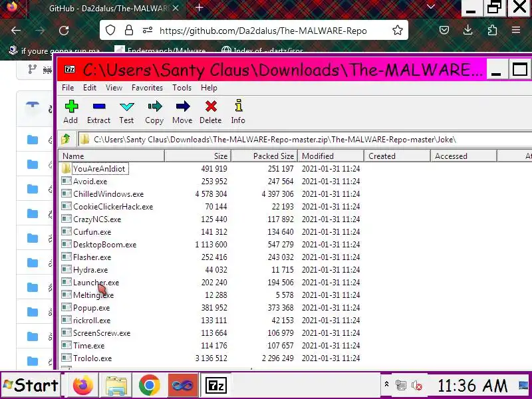The image size is (532, 399).
Task: Click the 7-Zip title bar app icon
Action: pyautogui.click(x=70, y=70)
